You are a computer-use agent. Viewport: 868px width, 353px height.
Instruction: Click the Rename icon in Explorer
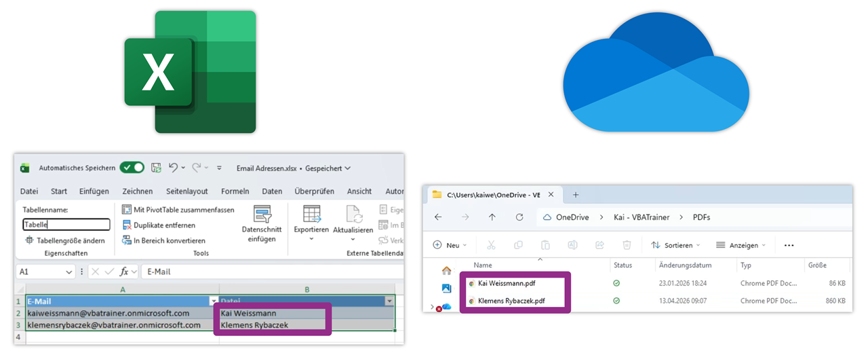(572, 245)
